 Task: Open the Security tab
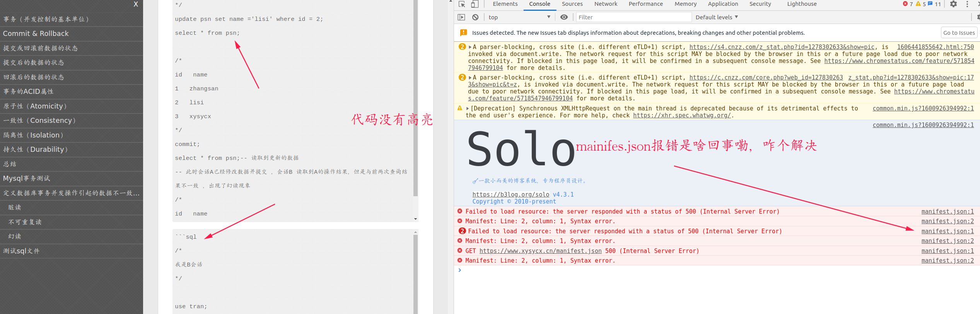coord(760,4)
